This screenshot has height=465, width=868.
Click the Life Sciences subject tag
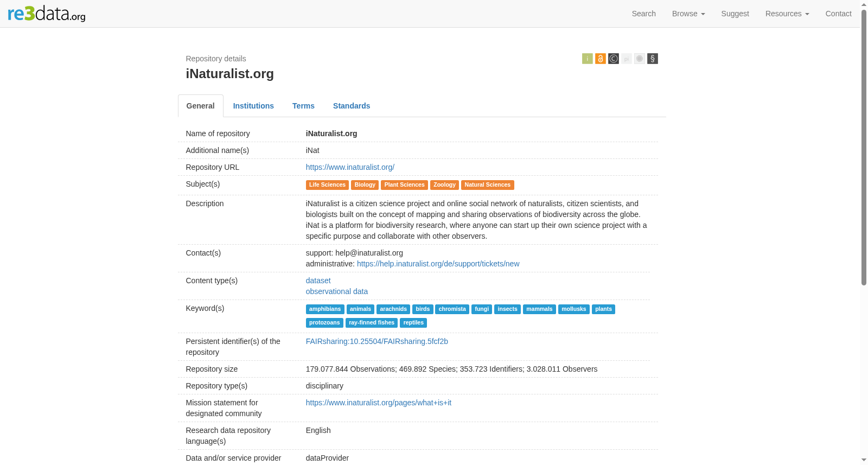[x=327, y=185]
